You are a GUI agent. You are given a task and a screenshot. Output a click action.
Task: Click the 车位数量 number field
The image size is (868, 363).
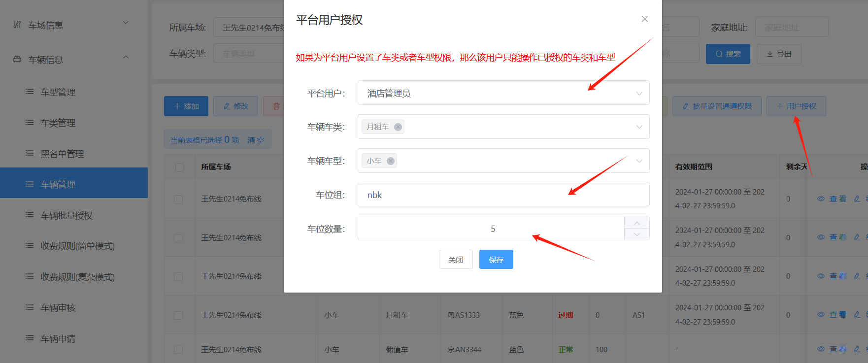click(491, 228)
